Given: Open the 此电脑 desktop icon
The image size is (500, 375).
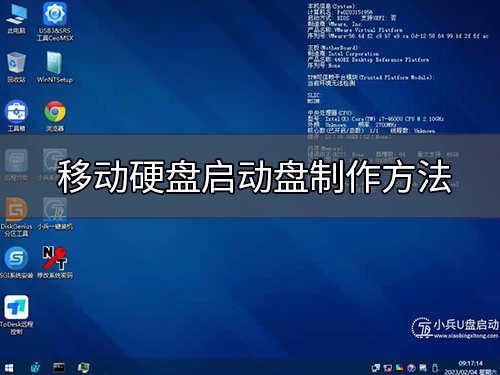Looking at the screenshot, I should coord(16,18).
